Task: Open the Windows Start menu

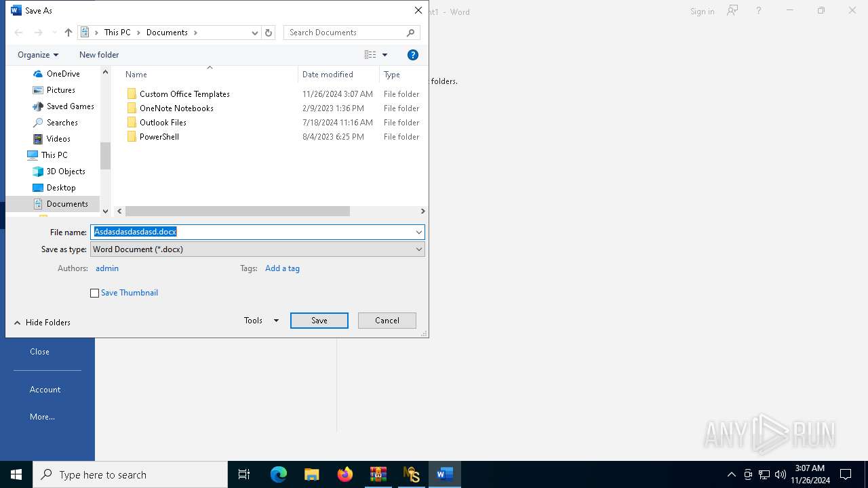Action: pos(16,474)
